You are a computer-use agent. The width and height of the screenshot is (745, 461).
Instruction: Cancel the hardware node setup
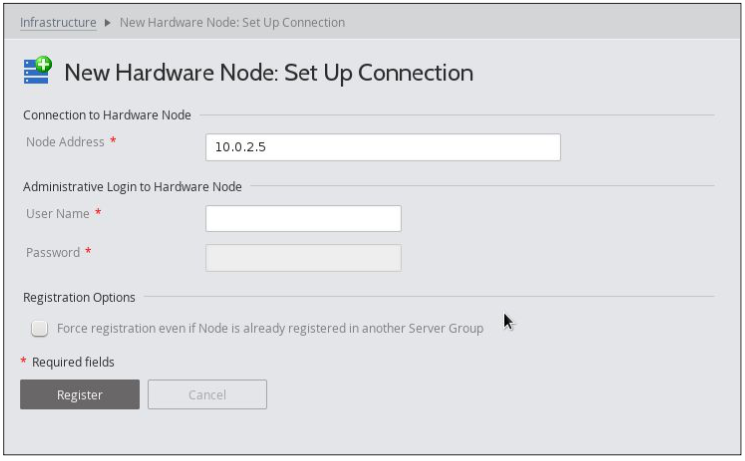[x=207, y=394]
